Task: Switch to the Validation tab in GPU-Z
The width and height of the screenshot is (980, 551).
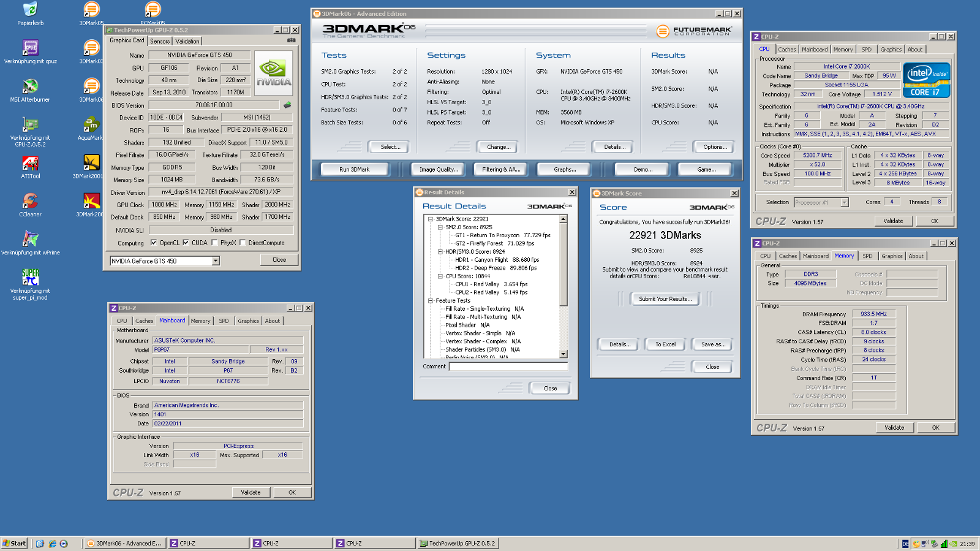Action: click(187, 41)
